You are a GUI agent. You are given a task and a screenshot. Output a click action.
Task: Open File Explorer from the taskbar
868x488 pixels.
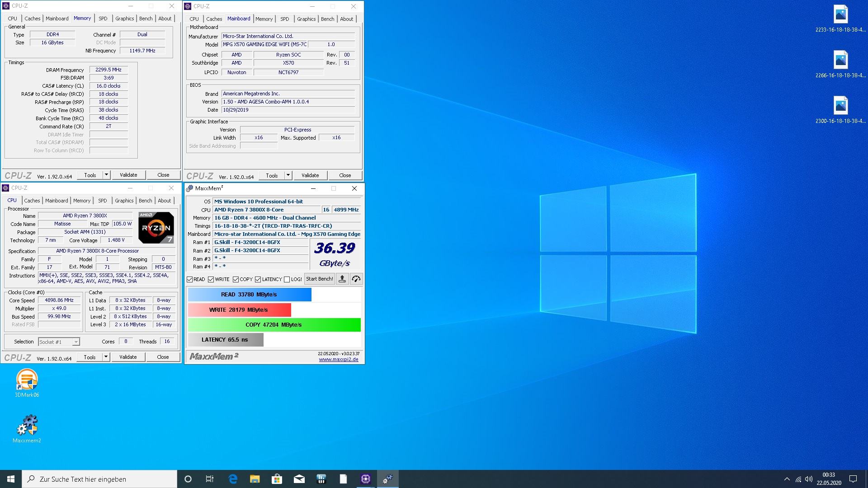click(255, 479)
